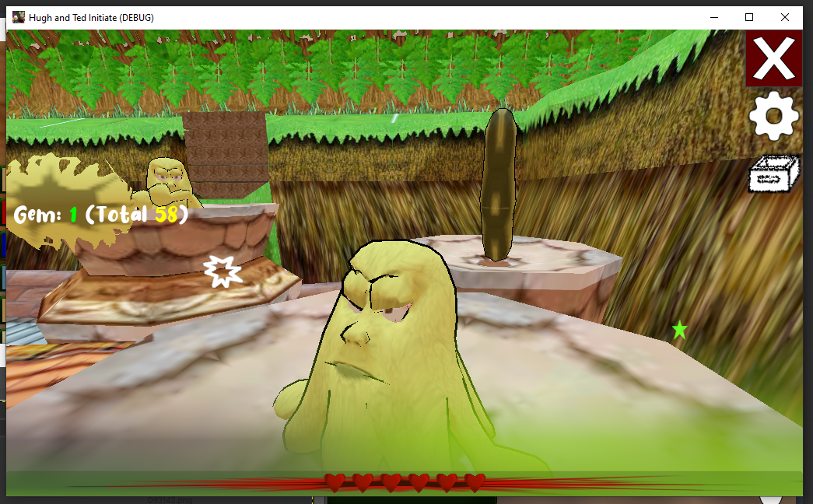The image size is (813, 504).
Task: Click the red X exit button in game
Action: (x=774, y=59)
